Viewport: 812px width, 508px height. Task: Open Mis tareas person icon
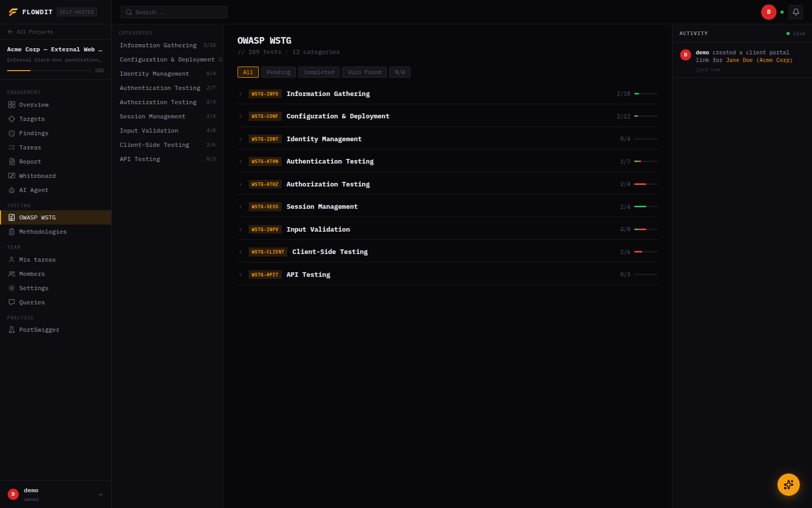[x=12, y=260]
